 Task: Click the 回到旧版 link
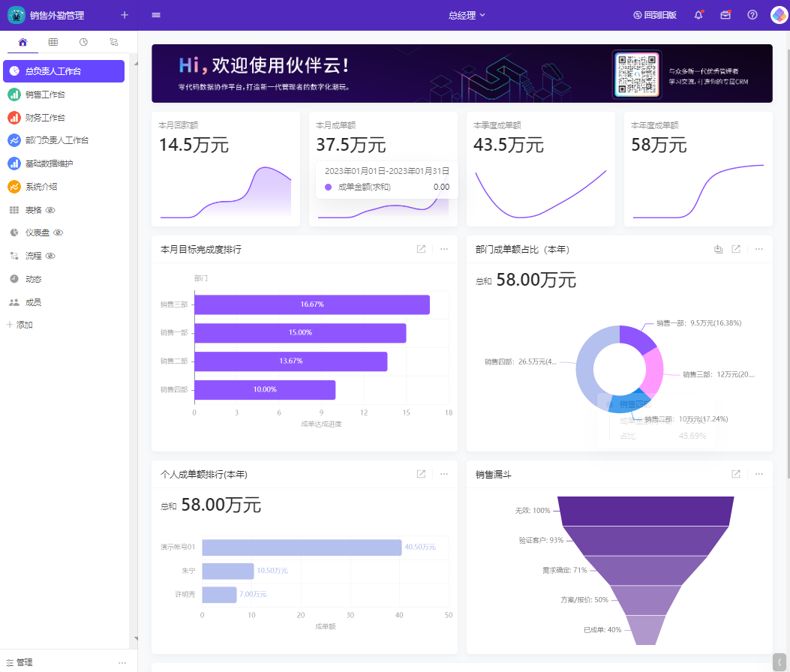pyautogui.click(x=656, y=15)
